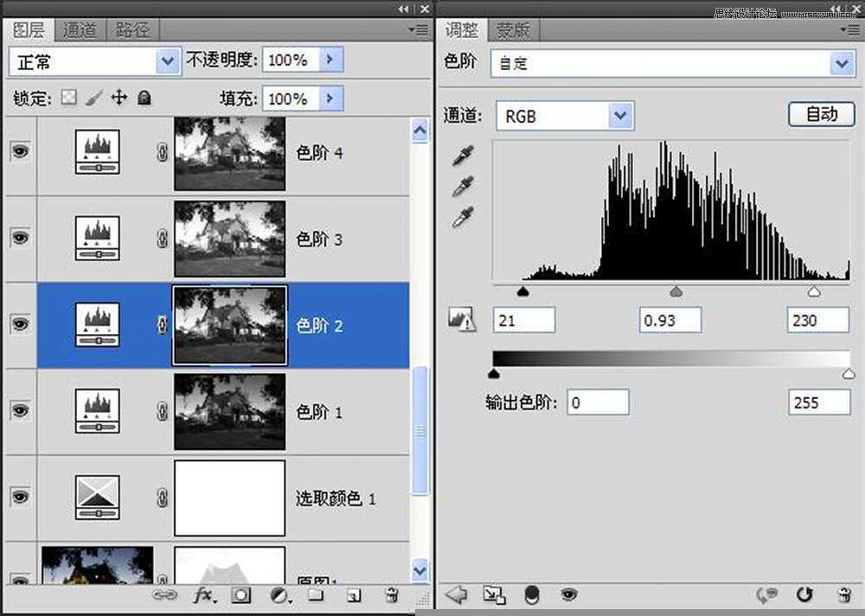Hide the 色阶 4 layer
This screenshot has width=865, height=616.
19,151
